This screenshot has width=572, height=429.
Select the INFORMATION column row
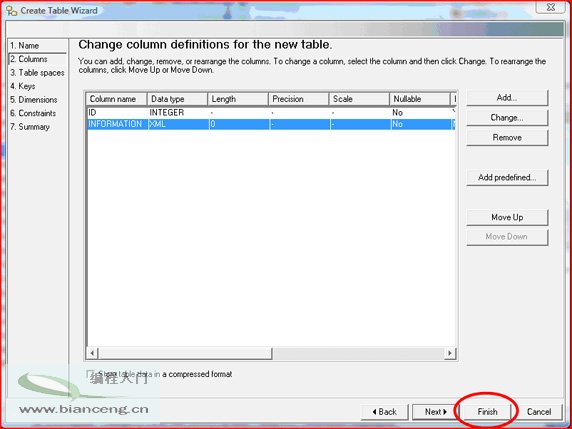coord(271,124)
